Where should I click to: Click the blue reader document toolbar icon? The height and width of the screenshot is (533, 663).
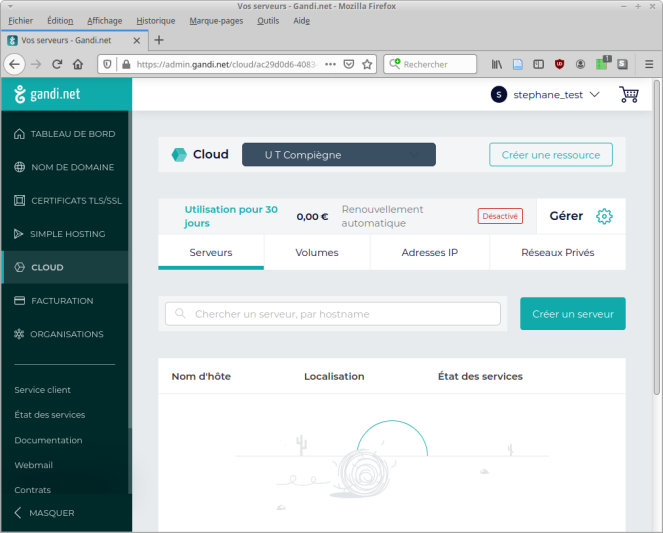[518, 64]
